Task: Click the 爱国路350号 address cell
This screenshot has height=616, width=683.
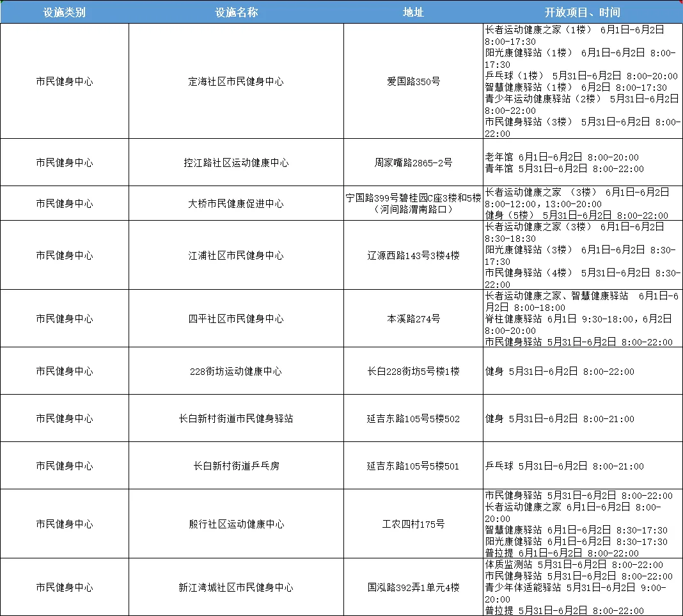Action: pos(413,82)
